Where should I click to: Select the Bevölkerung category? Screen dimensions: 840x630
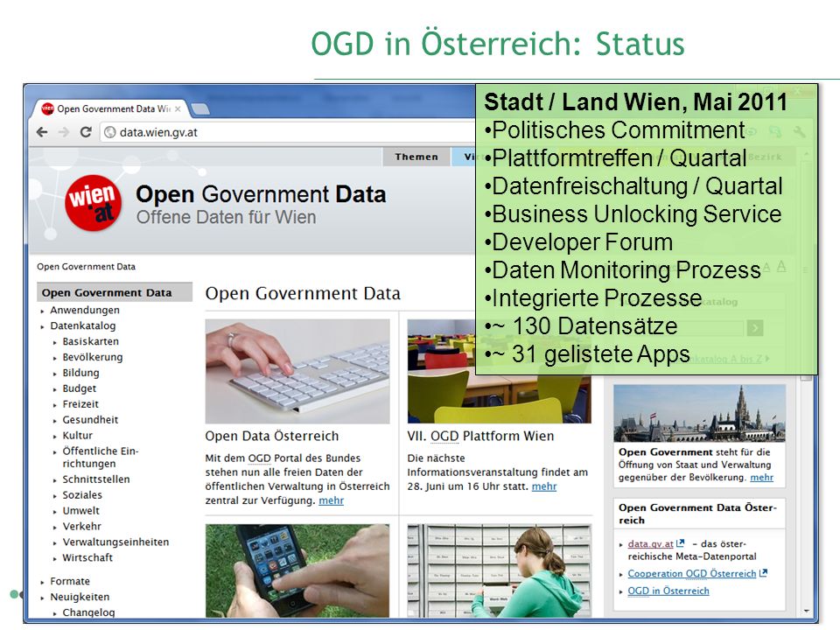click(x=93, y=357)
